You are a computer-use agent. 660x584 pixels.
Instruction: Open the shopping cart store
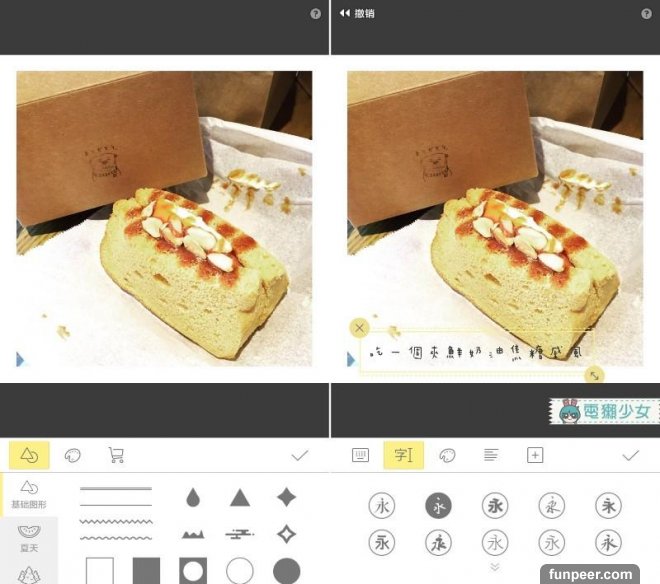click(116, 455)
